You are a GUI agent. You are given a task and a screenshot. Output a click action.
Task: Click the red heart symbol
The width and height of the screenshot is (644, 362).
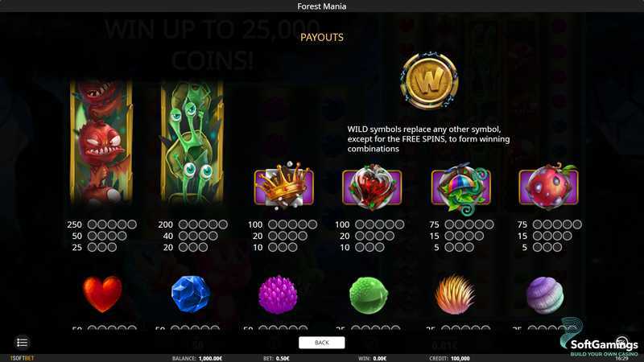[102, 294]
